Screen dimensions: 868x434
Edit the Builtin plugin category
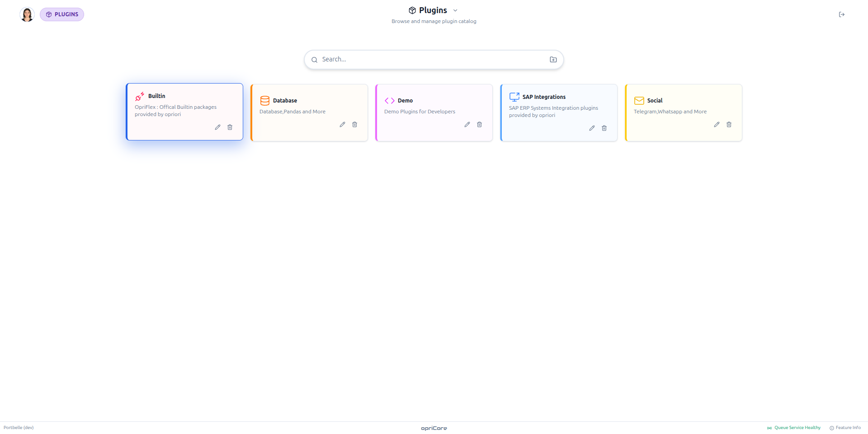(x=217, y=127)
